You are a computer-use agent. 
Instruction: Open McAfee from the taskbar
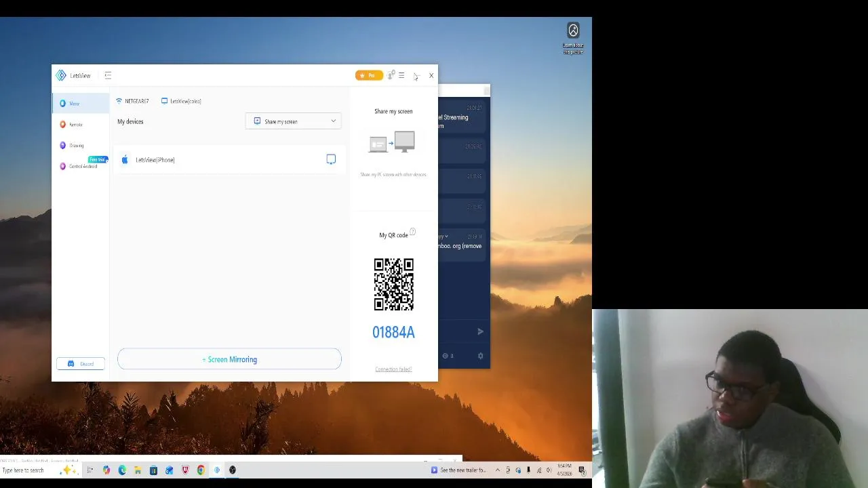185,470
